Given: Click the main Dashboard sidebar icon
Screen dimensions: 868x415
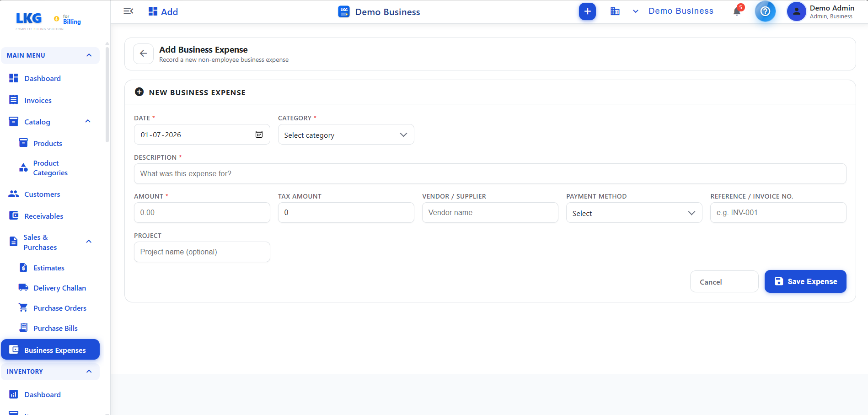Looking at the screenshot, I should point(14,78).
